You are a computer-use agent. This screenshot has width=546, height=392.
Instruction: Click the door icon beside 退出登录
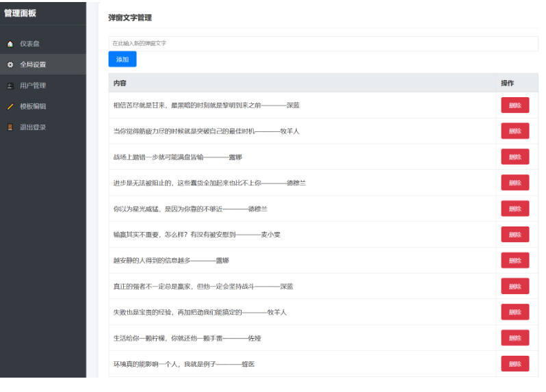(10, 127)
